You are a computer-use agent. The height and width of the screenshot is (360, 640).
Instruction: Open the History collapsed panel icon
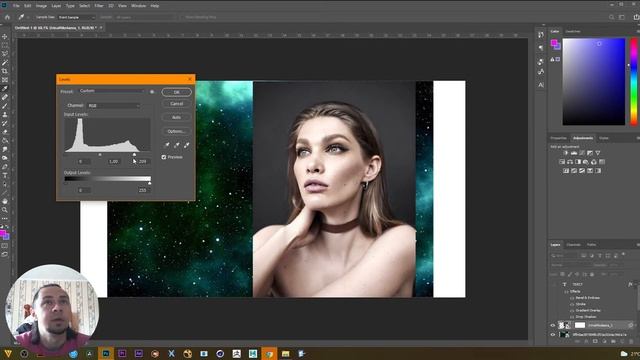(x=541, y=35)
